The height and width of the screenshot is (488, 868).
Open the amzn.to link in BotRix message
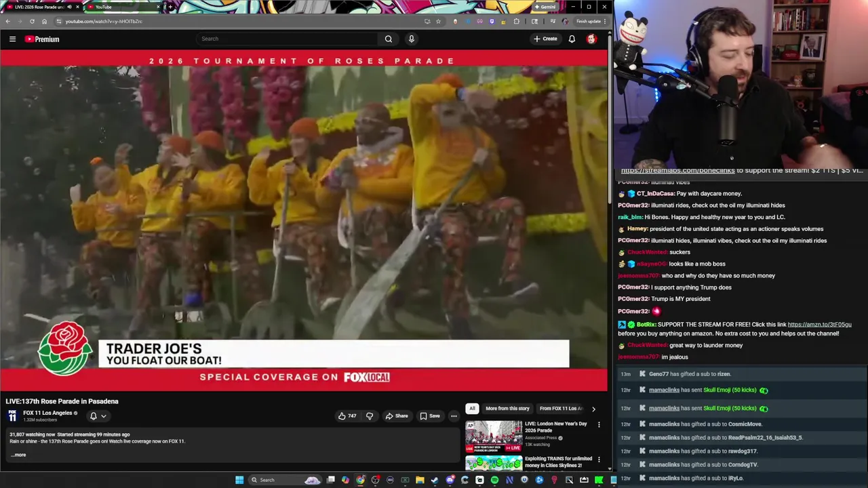[819, 325]
